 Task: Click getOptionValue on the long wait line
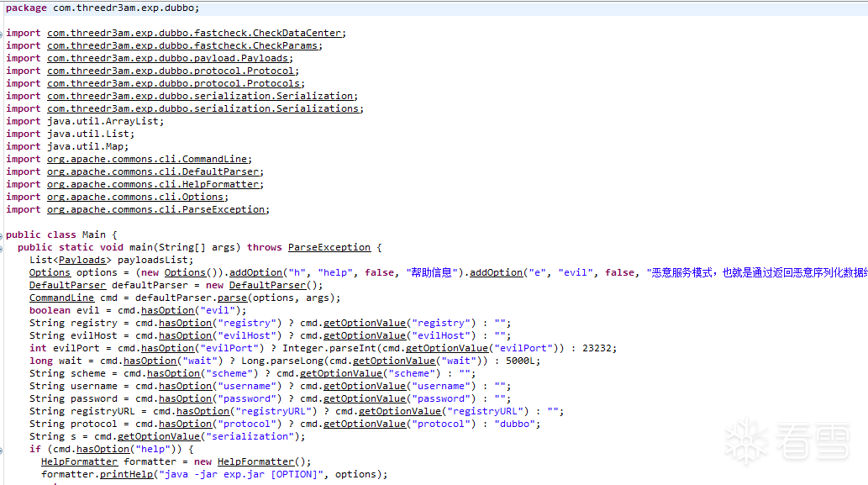pos(394,361)
